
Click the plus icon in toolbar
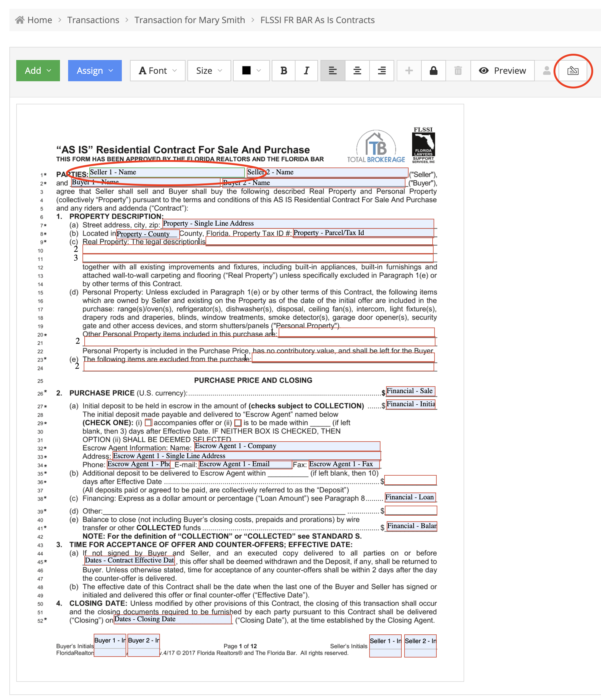409,71
